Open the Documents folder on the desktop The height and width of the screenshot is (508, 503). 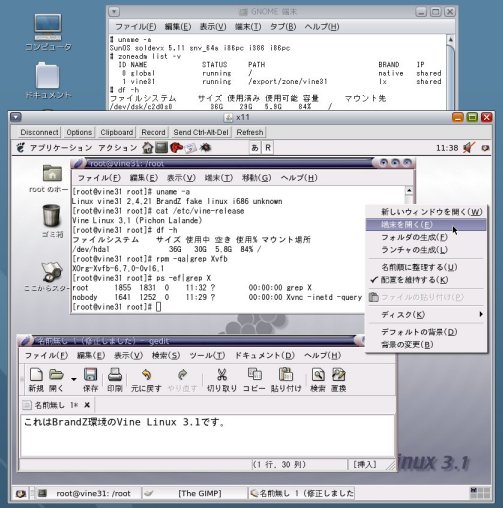48,80
